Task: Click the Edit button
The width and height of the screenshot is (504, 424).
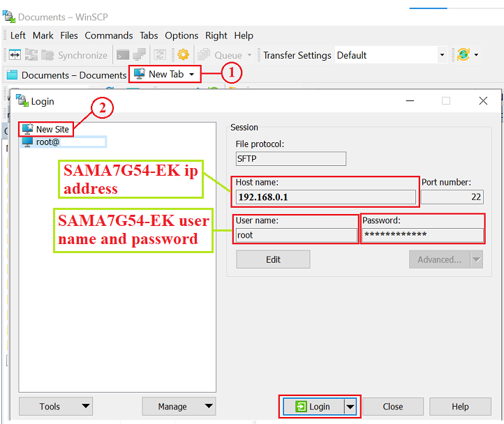Action: pyautogui.click(x=273, y=259)
